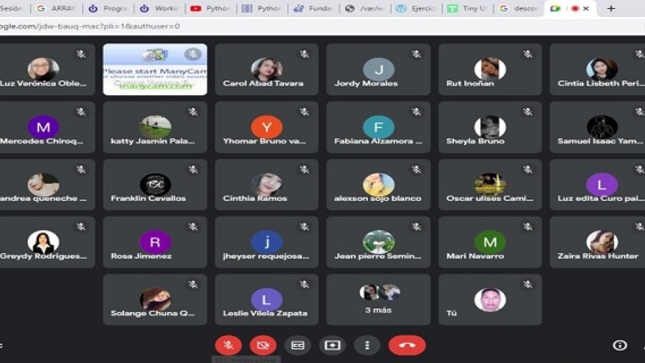This screenshot has width=645, height=363.
Task: Click the red hang up call button
Action: pos(407,345)
